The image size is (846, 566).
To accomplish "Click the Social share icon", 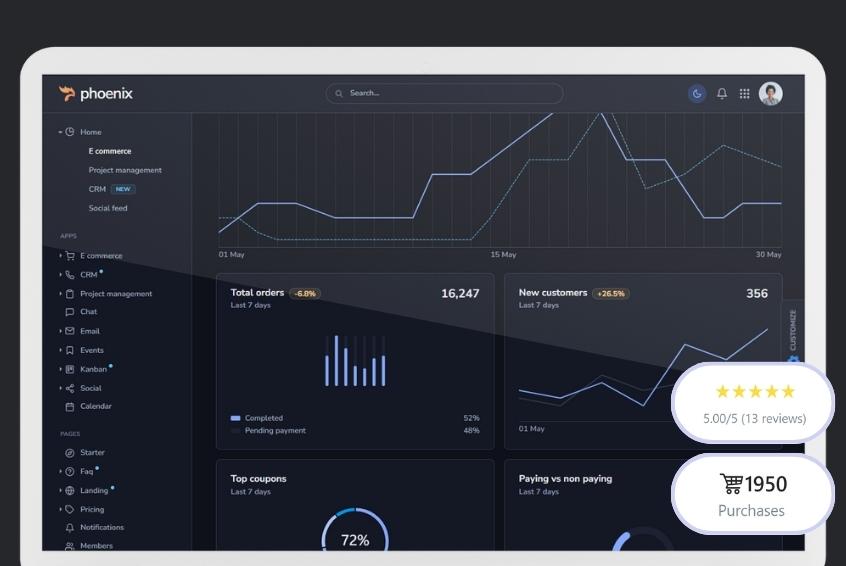I will (70, 388).
